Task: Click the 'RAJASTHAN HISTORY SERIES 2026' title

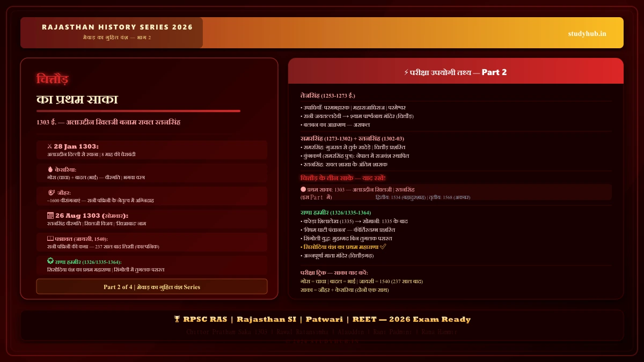Action: (x=117, y=27)
